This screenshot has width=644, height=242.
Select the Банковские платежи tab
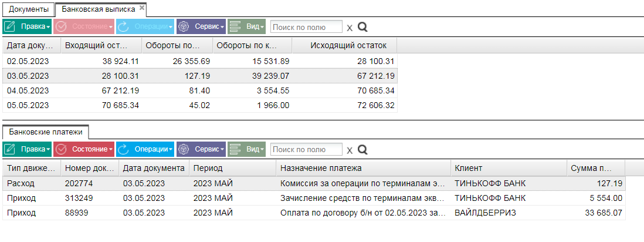click(x=46, y=132)
